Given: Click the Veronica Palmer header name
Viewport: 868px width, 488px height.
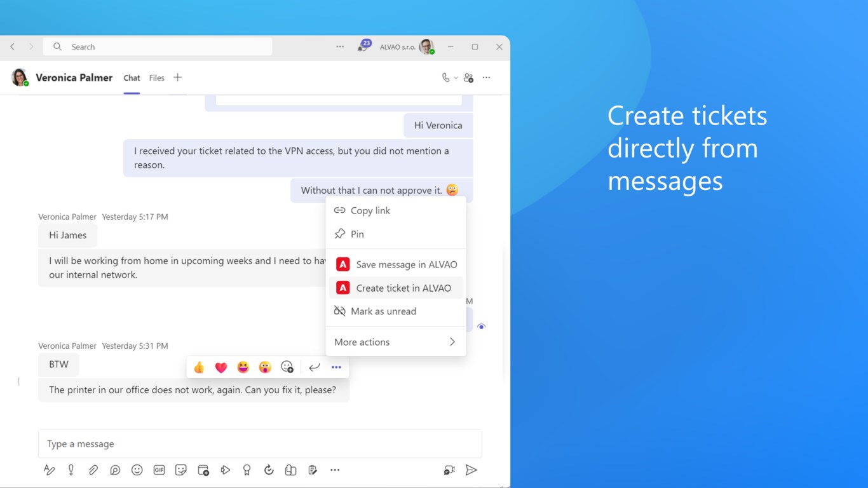Looking at the screenshot, I should [74, 78].
